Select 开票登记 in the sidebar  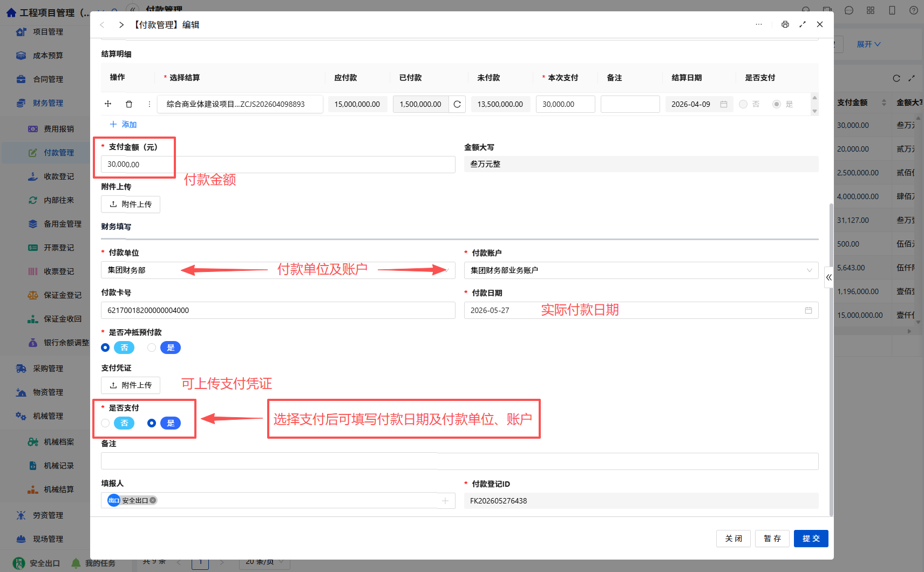click(x=58, y=248)
